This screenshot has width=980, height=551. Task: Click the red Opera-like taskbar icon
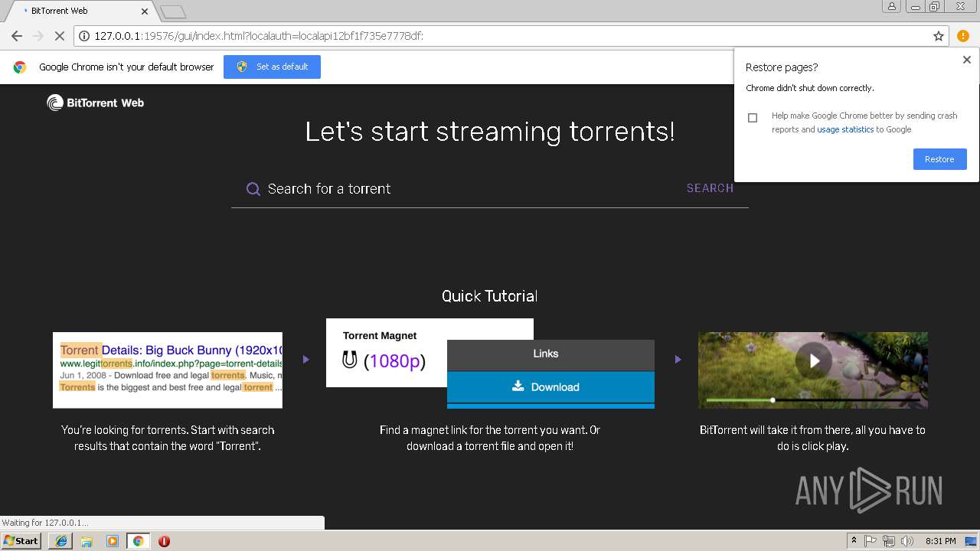tap(164, 541)
